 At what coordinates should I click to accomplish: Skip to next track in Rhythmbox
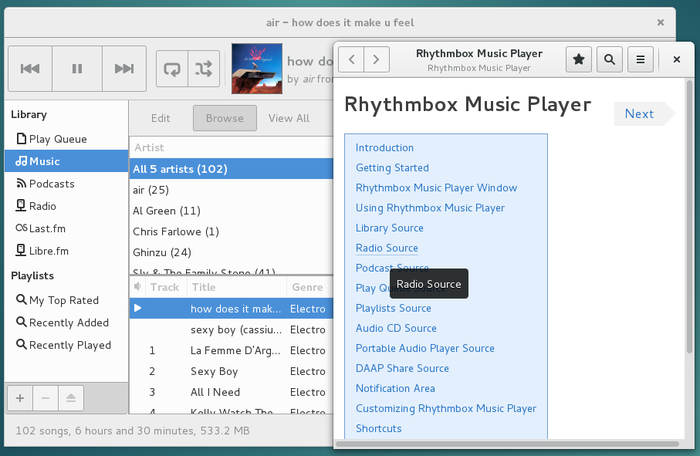coord(124,68)
